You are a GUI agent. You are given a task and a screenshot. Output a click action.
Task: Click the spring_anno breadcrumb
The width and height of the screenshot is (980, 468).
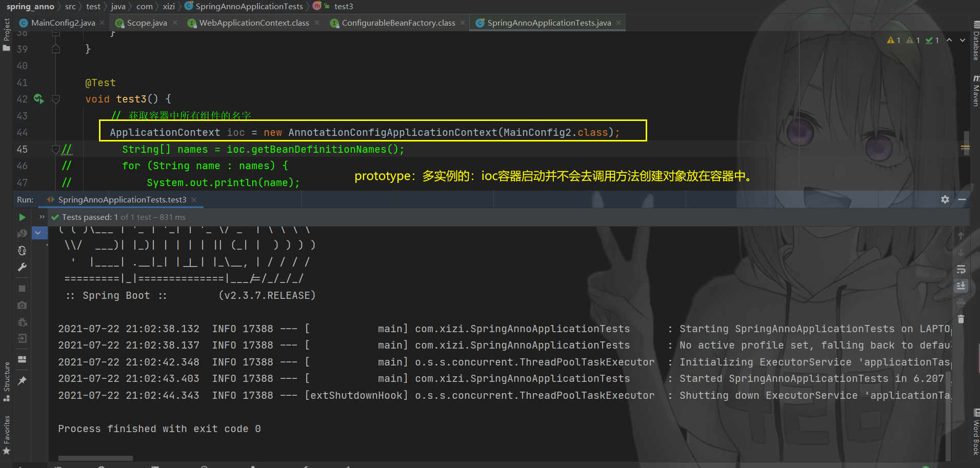(x=30, y=6)
